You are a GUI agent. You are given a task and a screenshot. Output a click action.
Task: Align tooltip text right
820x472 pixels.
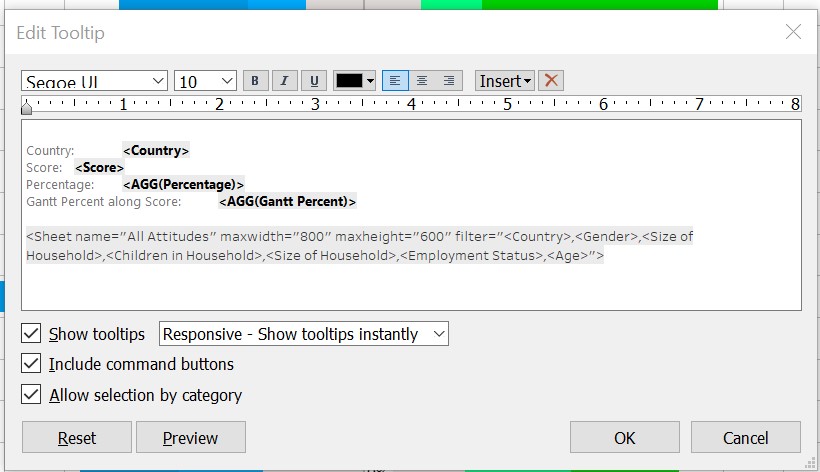click(449, 81)
